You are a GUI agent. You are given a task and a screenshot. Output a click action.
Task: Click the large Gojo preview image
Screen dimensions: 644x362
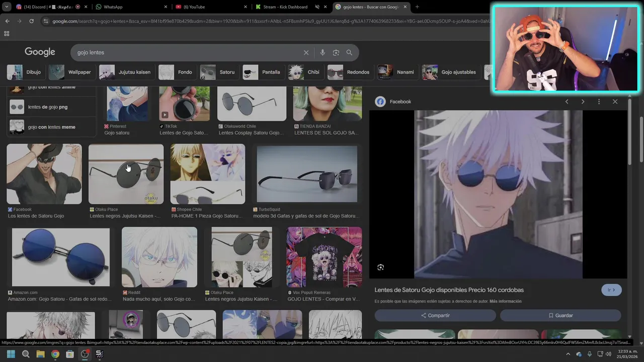pyautogui.click(x=498, y=194)
